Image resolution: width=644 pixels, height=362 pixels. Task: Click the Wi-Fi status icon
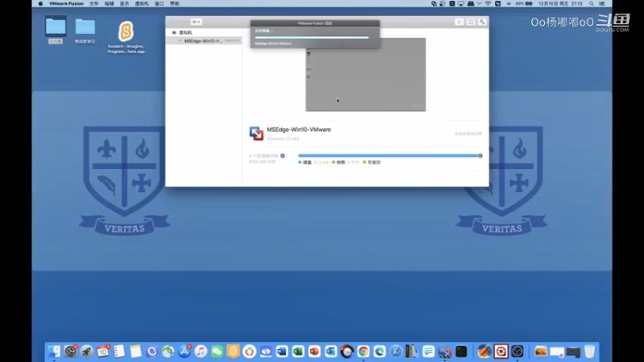488,4
